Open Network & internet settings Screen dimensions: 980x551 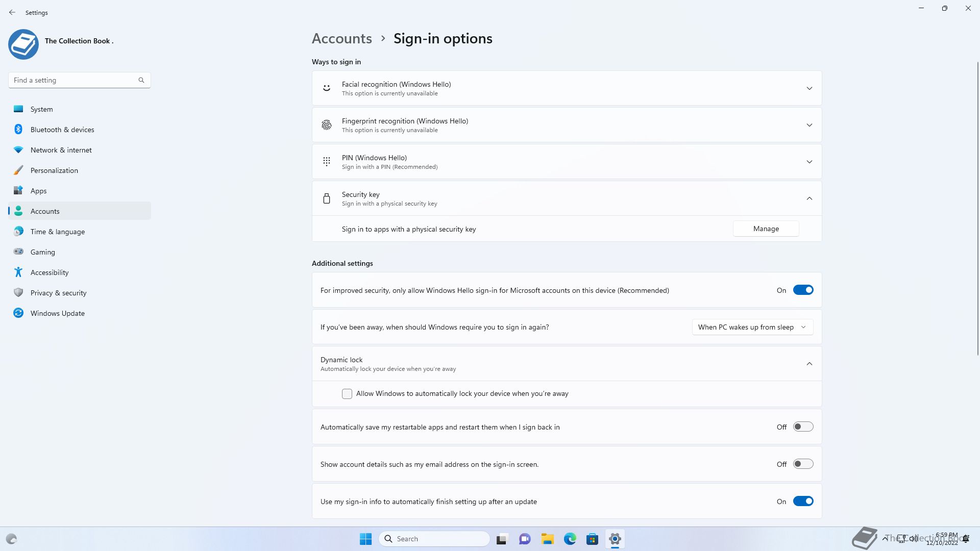(x=80, y=150)
